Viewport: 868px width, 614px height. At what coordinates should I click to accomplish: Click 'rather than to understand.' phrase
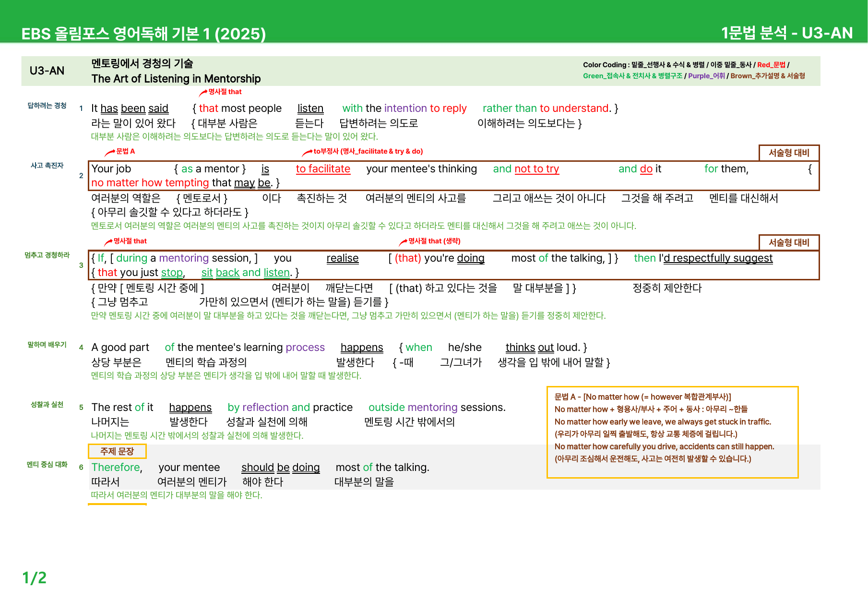tap(547, 108)
